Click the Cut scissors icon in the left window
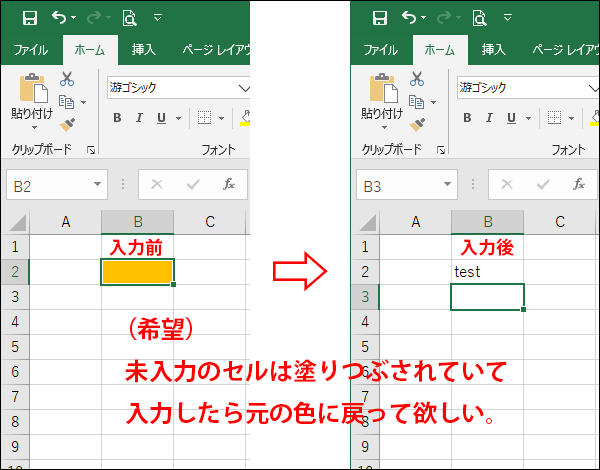This screenshot has height=470, width=600. pos(67,79)
